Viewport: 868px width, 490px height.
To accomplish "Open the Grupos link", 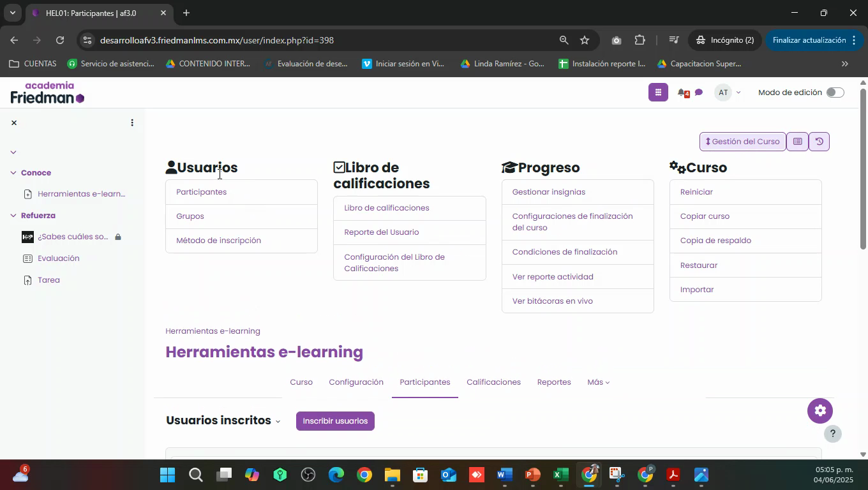I will coord(190,216).
